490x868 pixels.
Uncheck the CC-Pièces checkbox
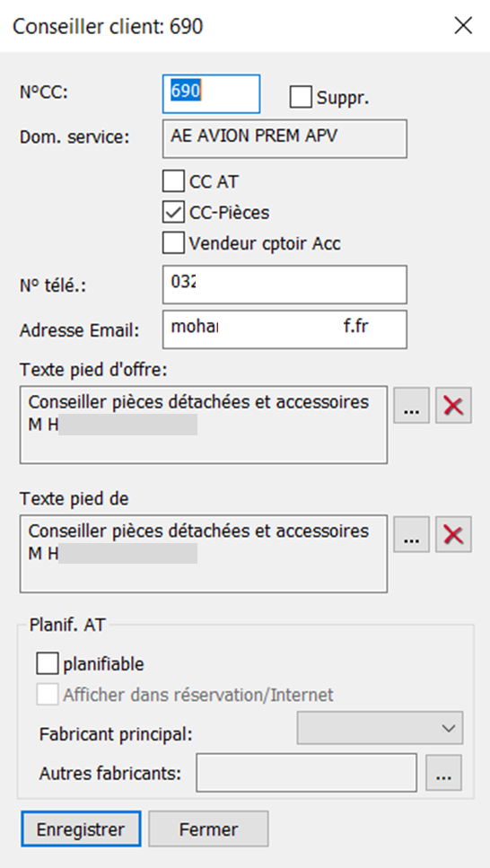(173, 212)
